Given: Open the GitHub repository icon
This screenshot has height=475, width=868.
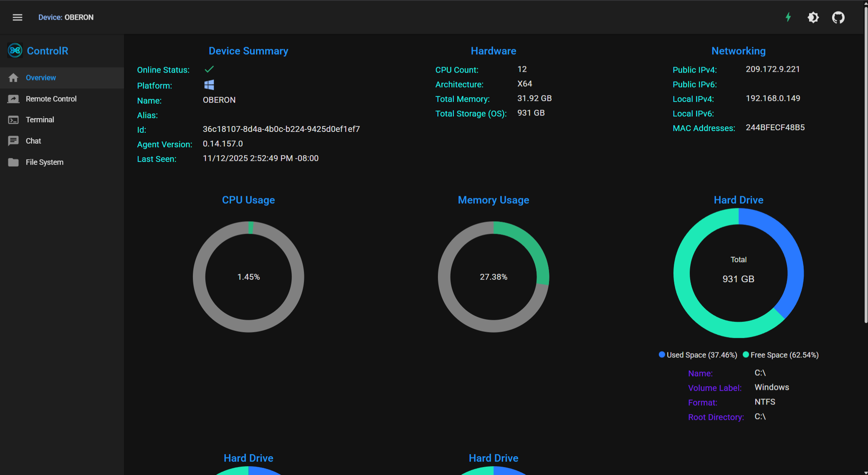Looking at the screenshot, I should 838,17.
